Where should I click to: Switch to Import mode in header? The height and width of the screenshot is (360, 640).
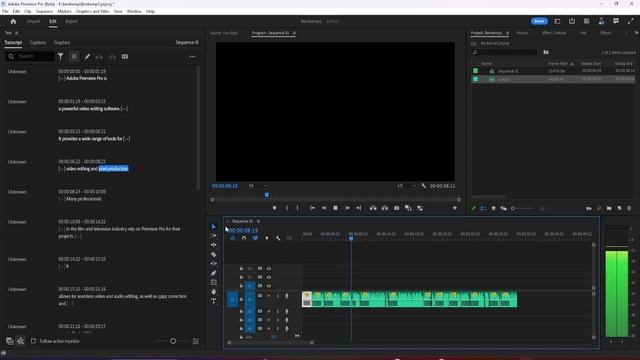tap(33, 21)
